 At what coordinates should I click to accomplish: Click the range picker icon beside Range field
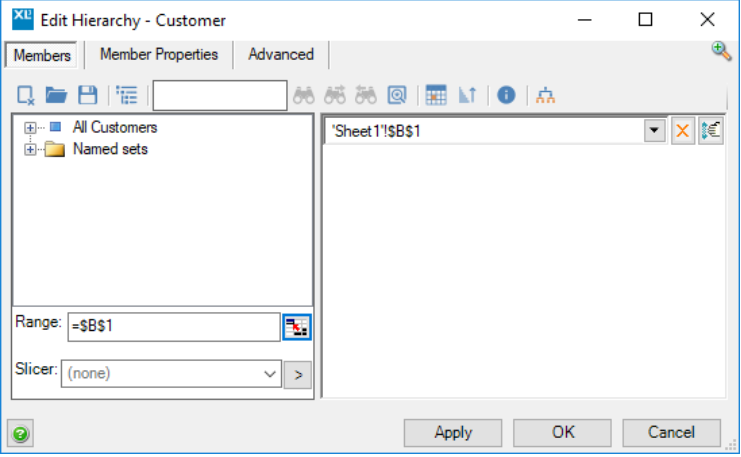[297, 327]
